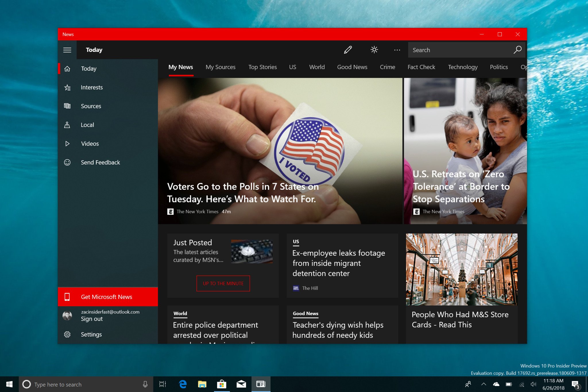The height and width of the screenshot is (392, 588).
Task: Open Voters Go to the Polls headline
Action: [243, 193]
